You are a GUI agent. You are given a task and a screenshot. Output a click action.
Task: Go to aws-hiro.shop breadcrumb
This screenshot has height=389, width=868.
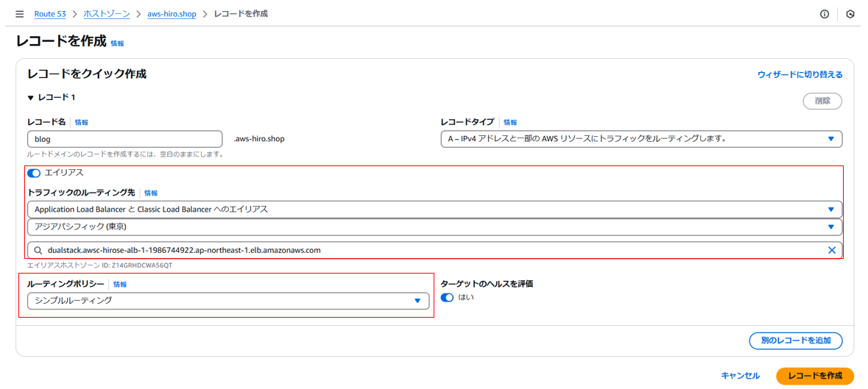(x=172, y=14)
